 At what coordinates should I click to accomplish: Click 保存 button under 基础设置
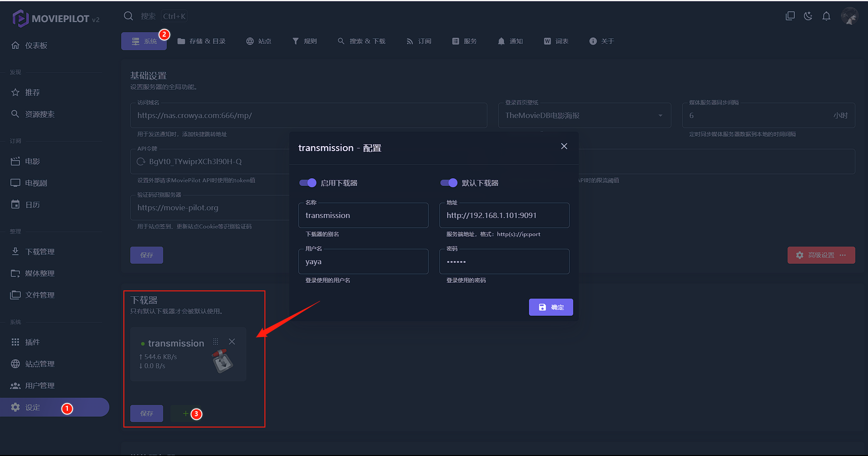[146, 255]
